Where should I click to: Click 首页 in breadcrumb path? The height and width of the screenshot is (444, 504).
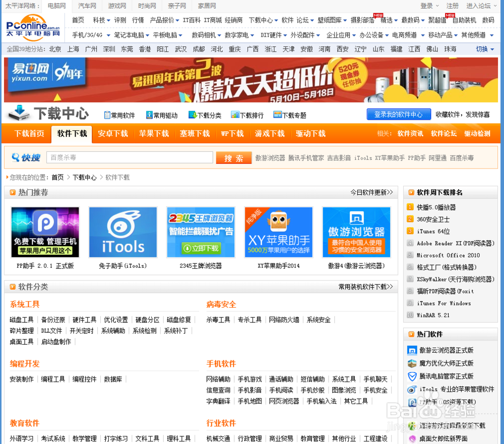[57, 177]
